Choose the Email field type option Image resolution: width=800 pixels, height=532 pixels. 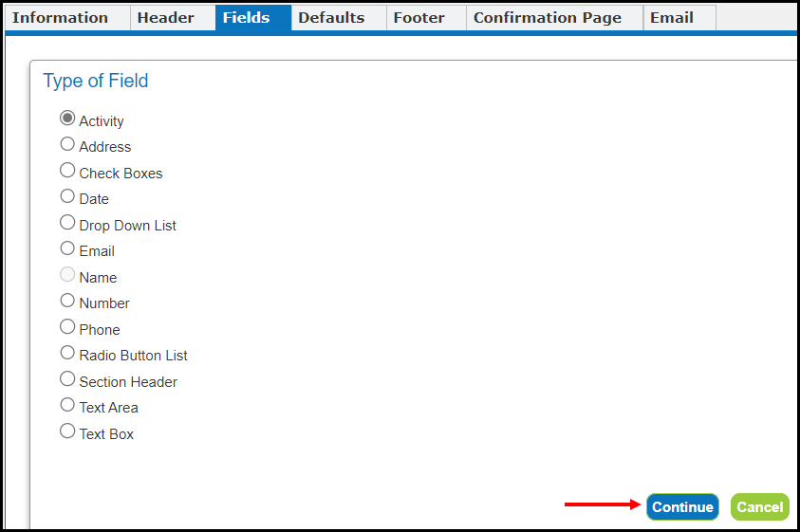pyautogui.click(x=67, y=248)
